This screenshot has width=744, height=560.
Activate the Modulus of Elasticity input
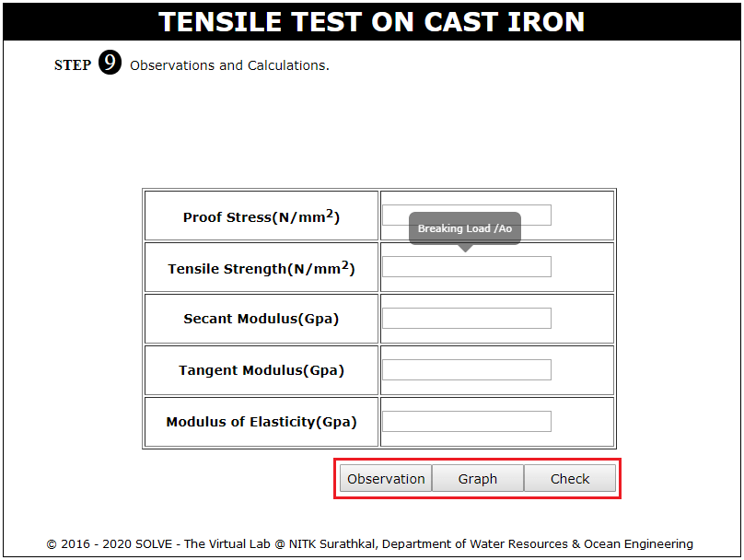(x=467, y=422)
